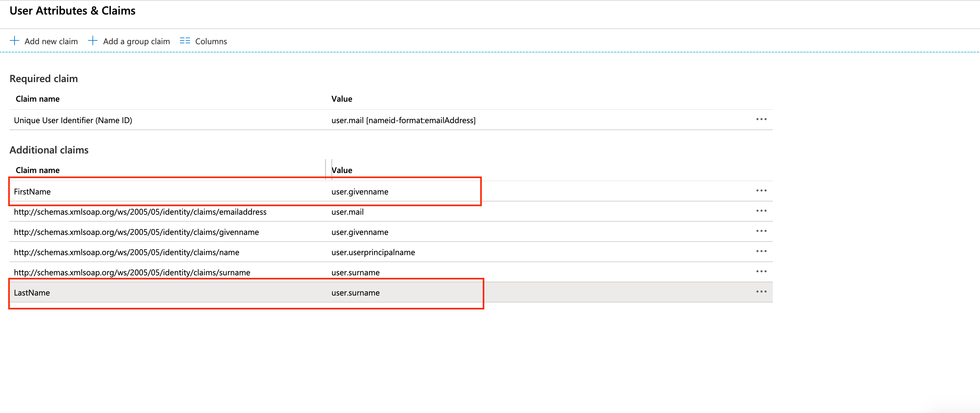Click the user.userprincipalname value
Viewport: 980px width, 413px height.
tap(373, 253)
